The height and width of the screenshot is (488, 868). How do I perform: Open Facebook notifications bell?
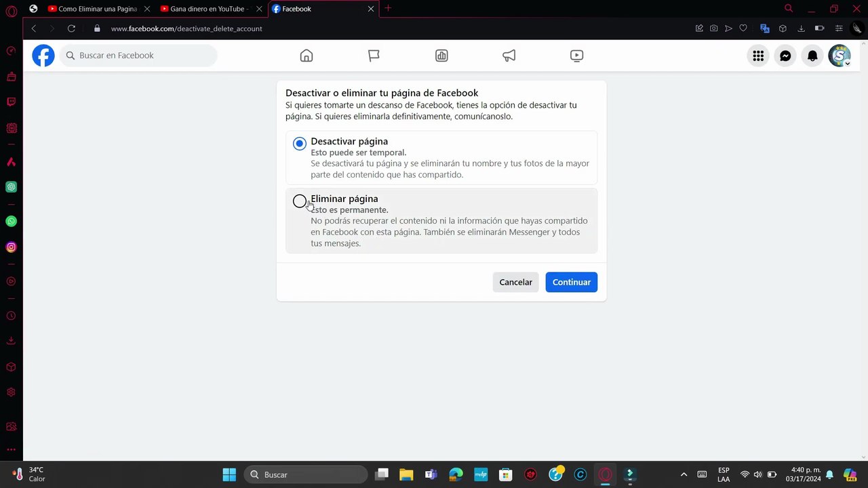pos(812,56)
